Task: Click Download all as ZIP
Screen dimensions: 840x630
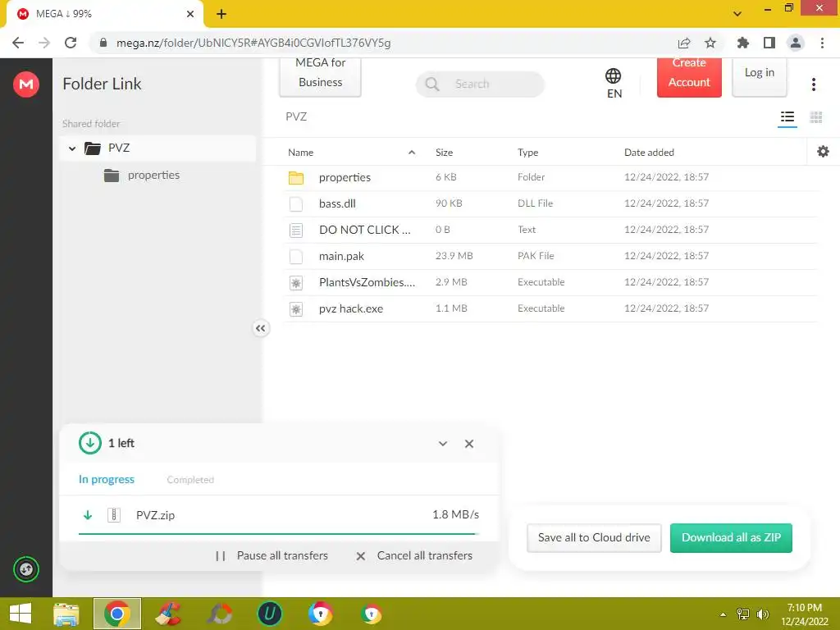Action: pos(731,538)
